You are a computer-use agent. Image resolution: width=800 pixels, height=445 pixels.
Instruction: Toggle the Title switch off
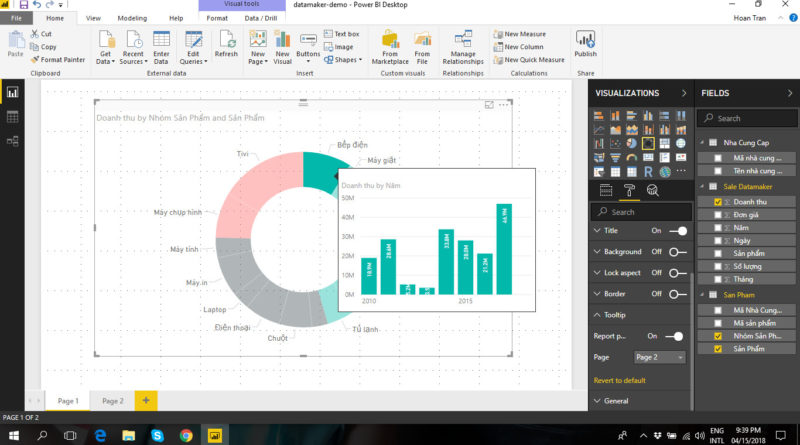[x=678, y=231]
